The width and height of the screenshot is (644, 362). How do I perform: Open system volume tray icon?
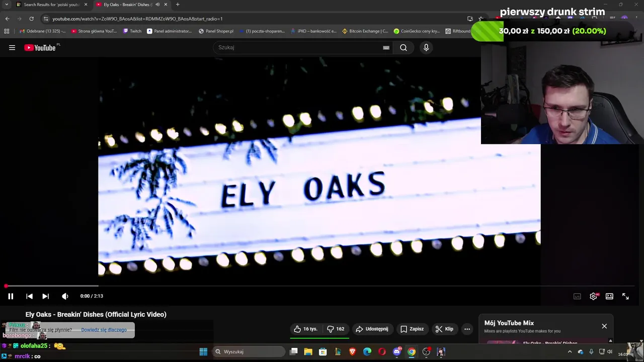coord(610,352)
